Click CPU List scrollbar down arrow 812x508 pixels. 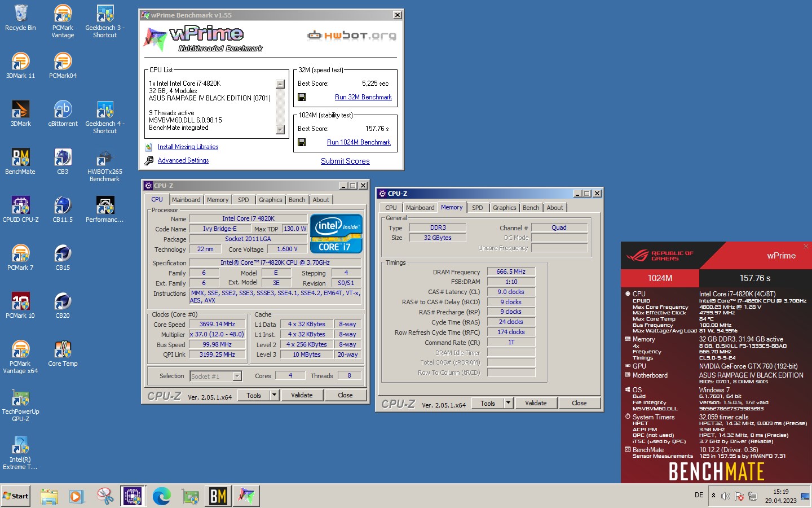(x=280, y=130)
